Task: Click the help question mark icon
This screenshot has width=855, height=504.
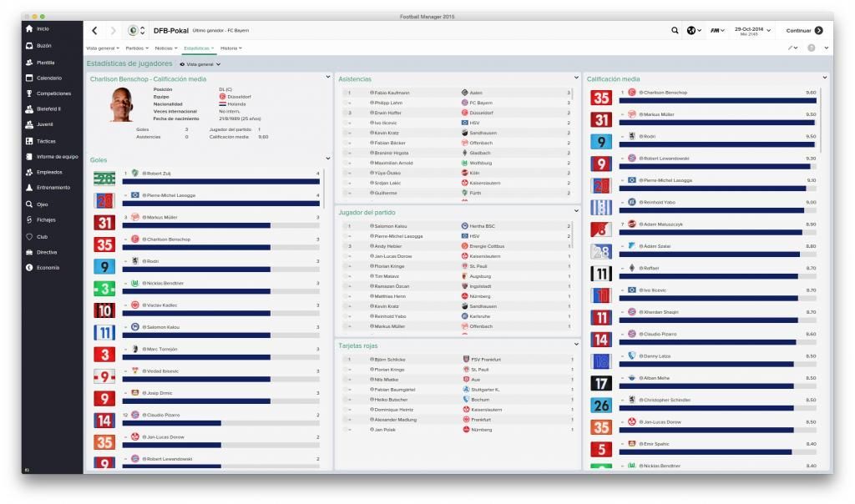Action: click(812, 48)
